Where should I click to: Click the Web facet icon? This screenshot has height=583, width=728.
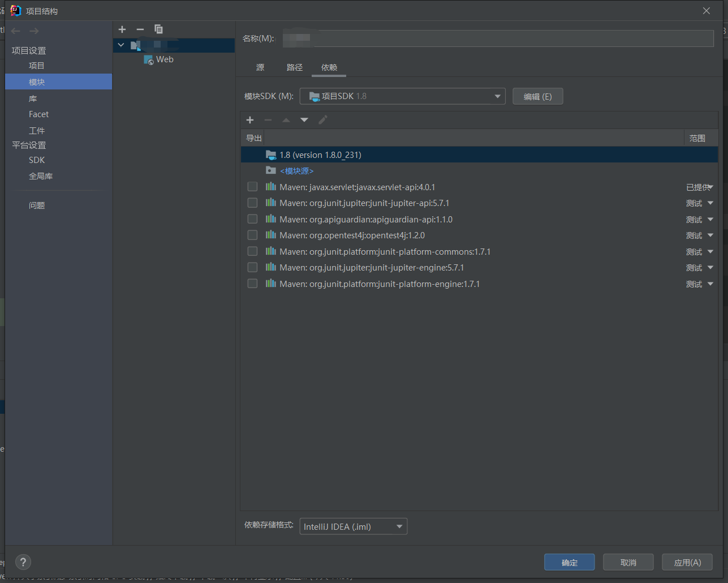tap(149, 60)
